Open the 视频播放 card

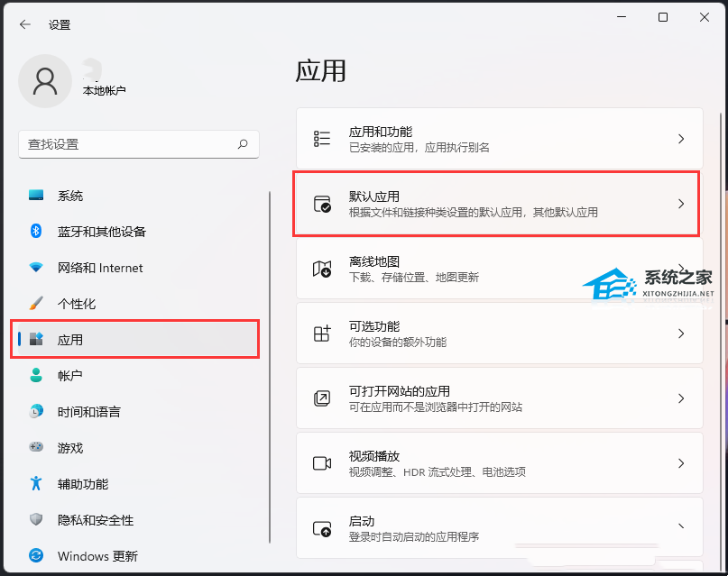click(x=500, y=463)
